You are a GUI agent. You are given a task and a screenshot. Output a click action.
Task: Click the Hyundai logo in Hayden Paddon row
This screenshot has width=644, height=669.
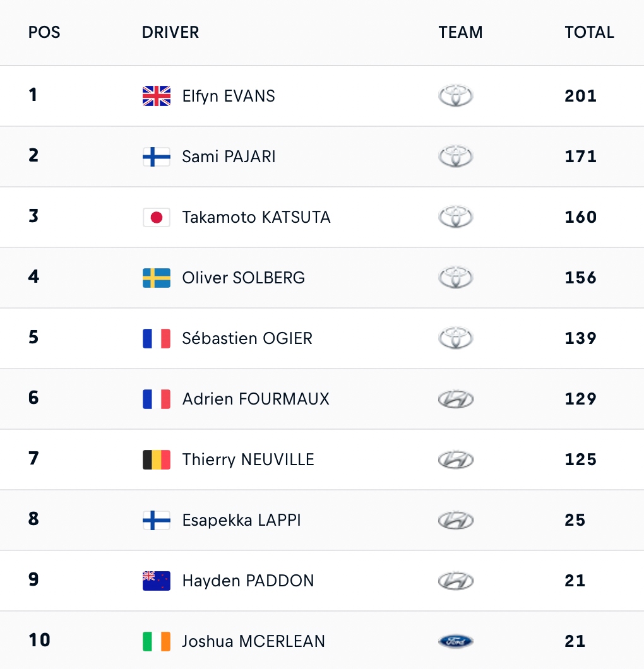456,581
